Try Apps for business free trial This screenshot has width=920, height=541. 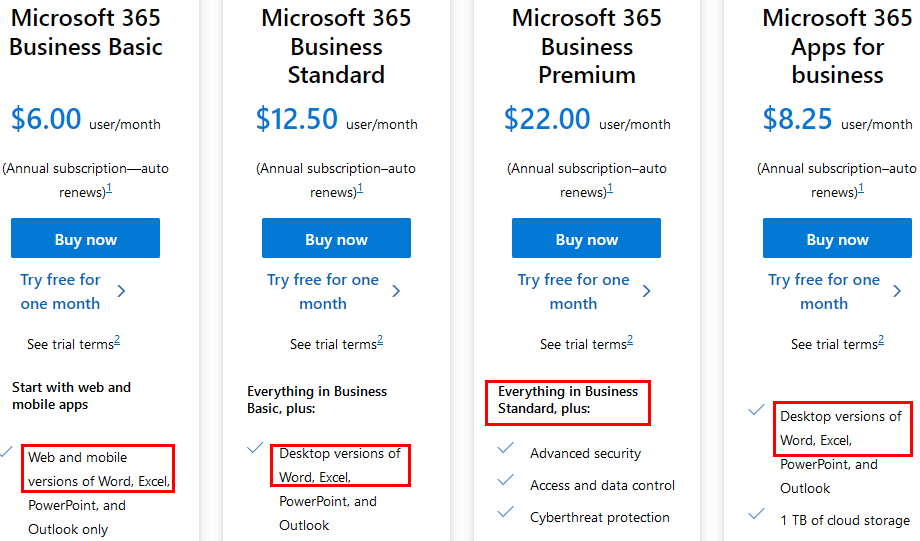click(824, 291)
